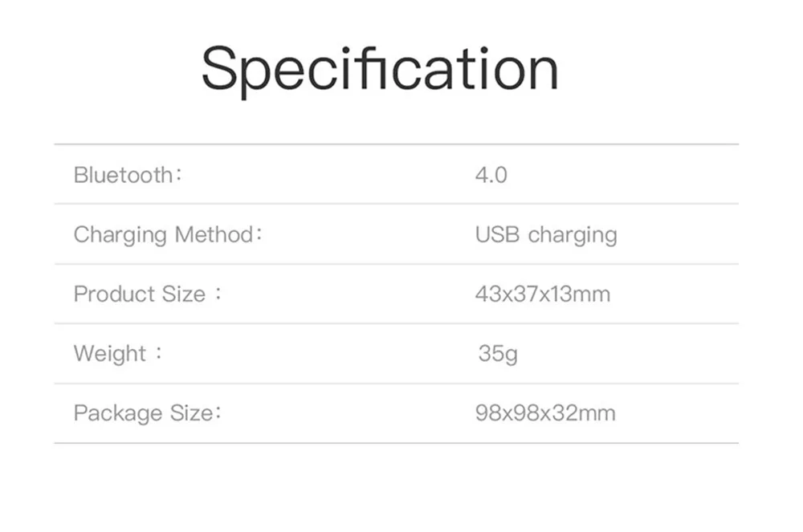Viewport: 803px width, 532px height.
Task: Click the USB charging value
Action: click(546, 235)
